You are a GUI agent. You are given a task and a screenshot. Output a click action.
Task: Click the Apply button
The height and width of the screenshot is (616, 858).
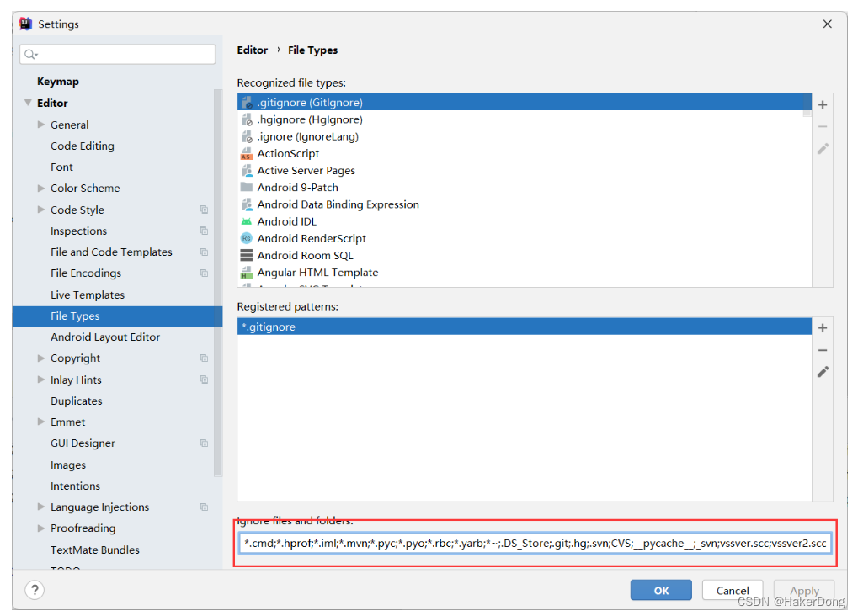click(x=804, y=590)
